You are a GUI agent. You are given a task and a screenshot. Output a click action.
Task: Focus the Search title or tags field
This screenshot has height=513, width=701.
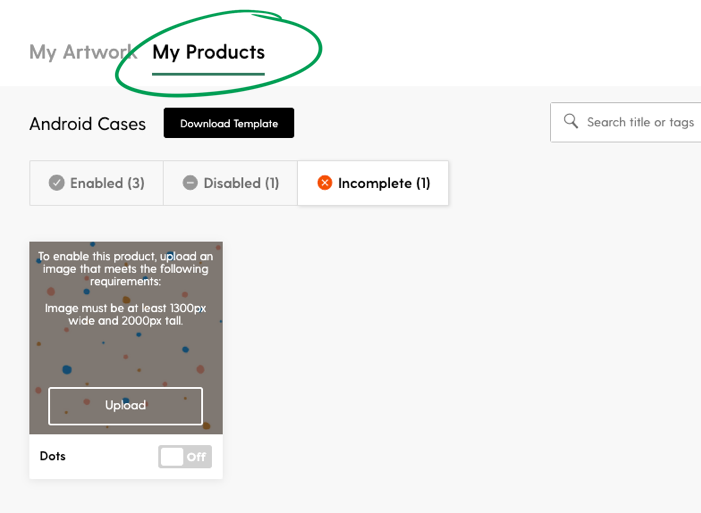(626, 122)
